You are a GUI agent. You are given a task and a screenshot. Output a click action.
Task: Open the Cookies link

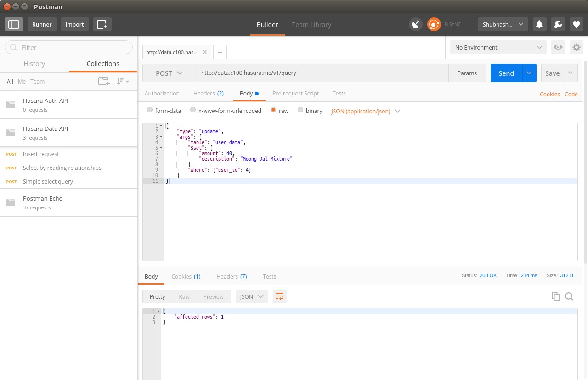550,94
